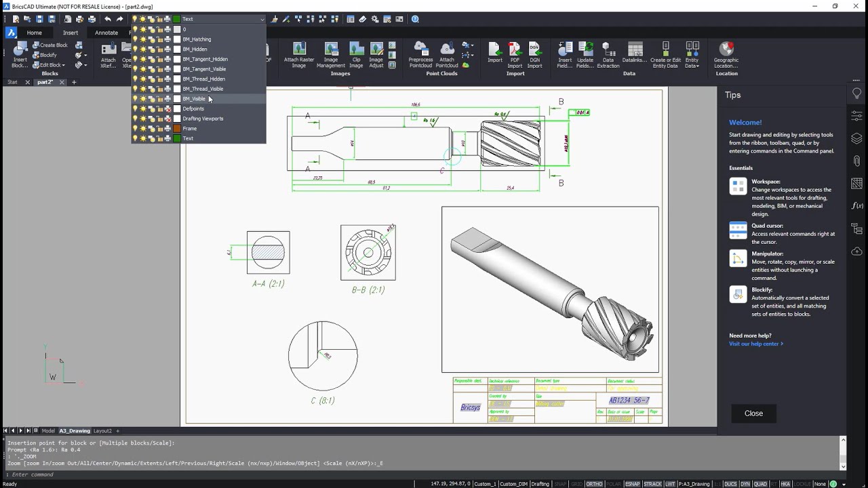The width and height of the screenshot is (868, 488).
Task: Toggle STRACK in status bar
Action: coord(653,484)
